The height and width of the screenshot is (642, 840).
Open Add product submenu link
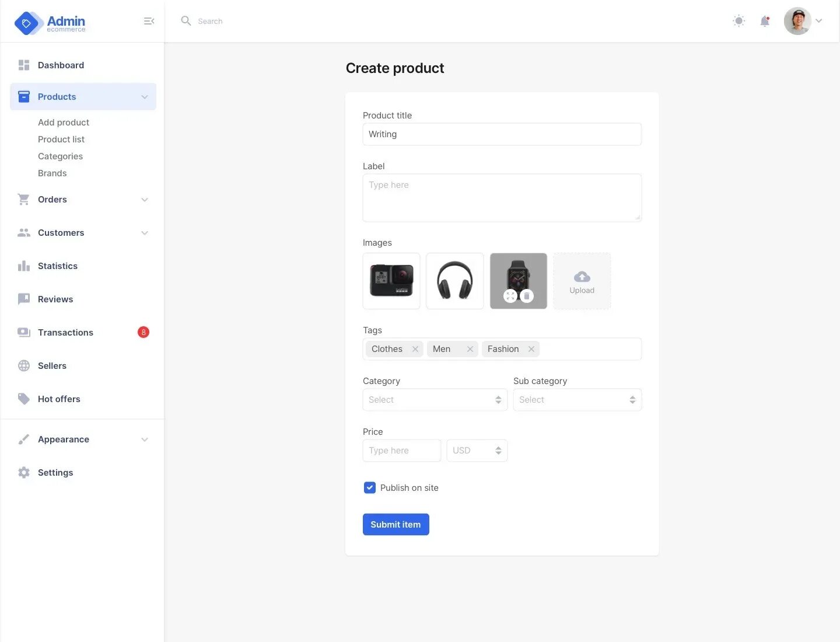tap(64, 122)
